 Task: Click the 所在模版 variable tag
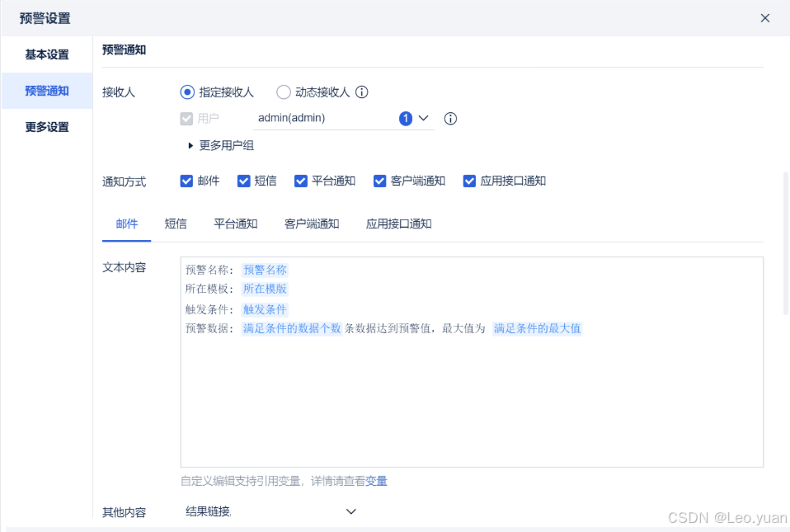click(x=265, y=289)
